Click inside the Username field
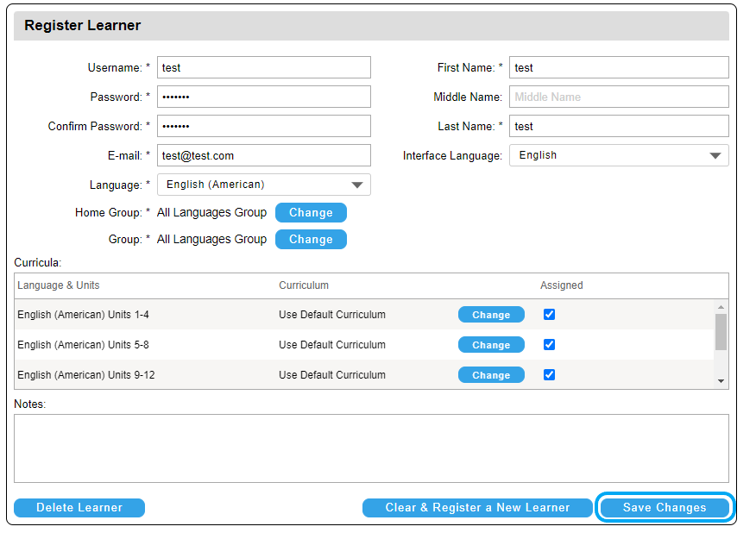This screenshot has width=756, height=539. point(264,67)
